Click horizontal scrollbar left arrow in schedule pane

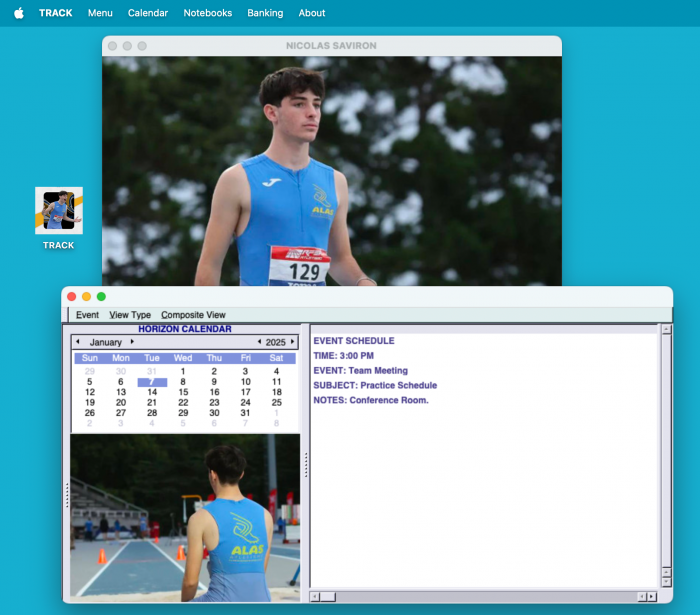click(x=316, y=597)
